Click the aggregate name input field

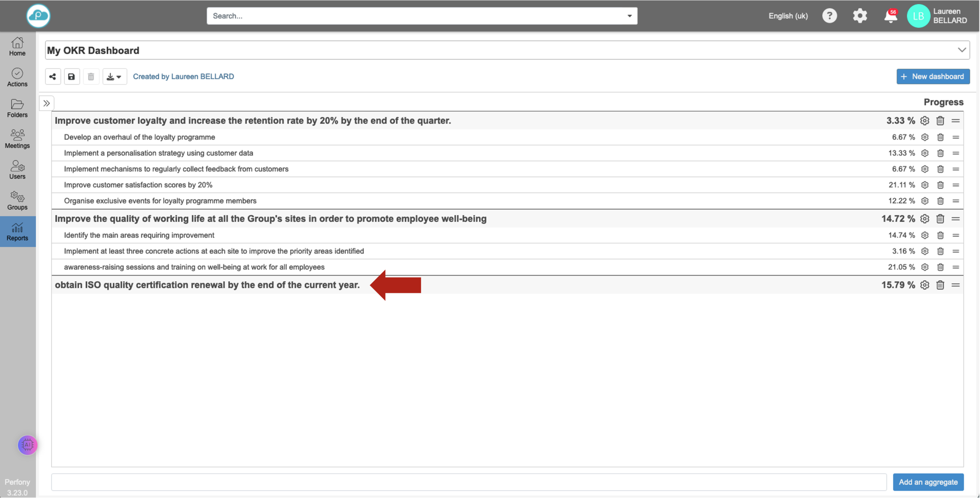click(x=469, y=482)
